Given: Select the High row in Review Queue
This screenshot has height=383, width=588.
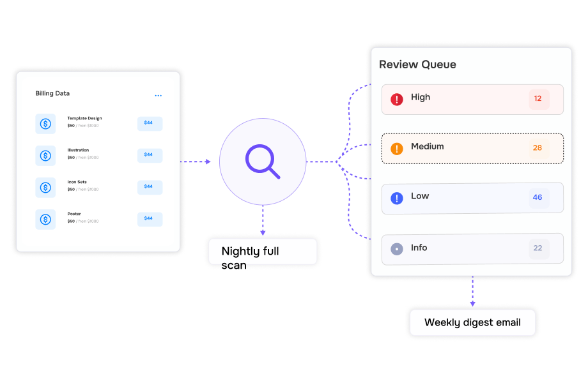Looking at the screenshot, I should pyautogui.click(x=472, y=99).
